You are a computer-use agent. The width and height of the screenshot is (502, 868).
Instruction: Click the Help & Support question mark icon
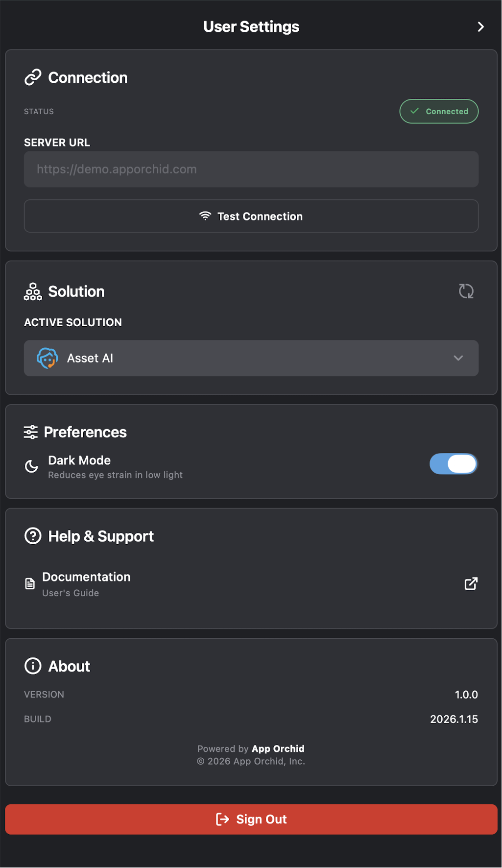pyautogui.click(x=32, y=536)
